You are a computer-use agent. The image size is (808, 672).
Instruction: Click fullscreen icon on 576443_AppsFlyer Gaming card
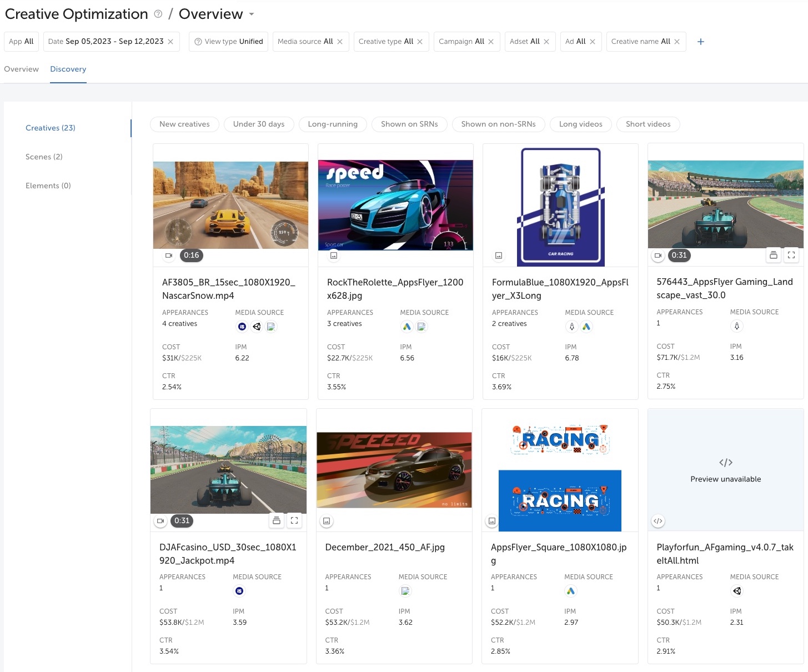coord(791,255)
